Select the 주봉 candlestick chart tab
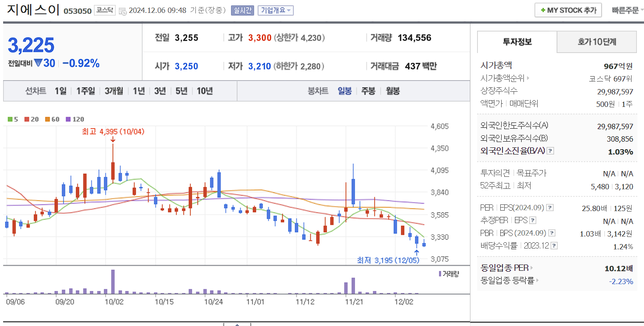 [368, 91]
